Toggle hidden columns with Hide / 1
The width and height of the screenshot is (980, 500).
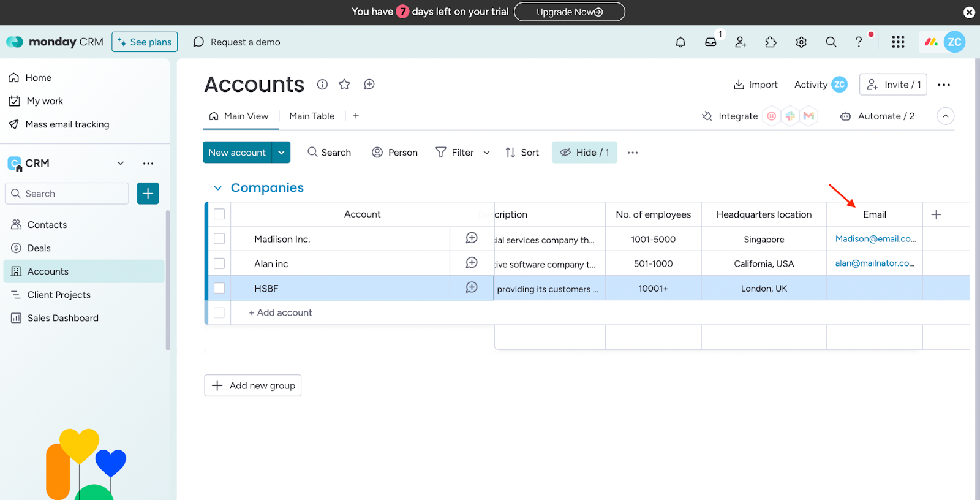(584, 153)
